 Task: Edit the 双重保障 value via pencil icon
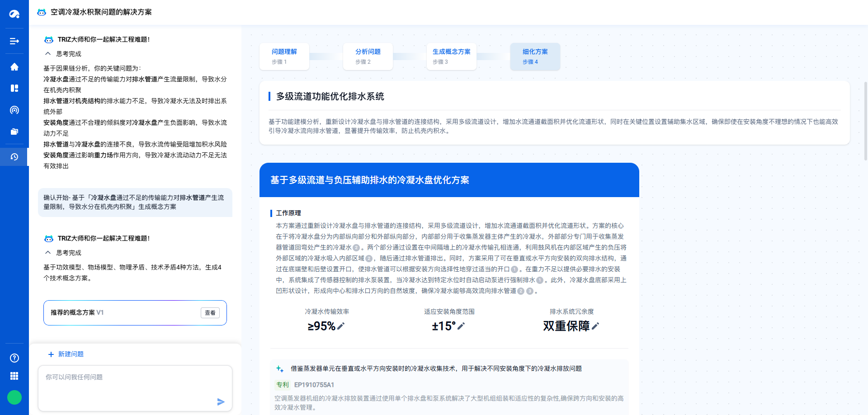tap(596, 326)
